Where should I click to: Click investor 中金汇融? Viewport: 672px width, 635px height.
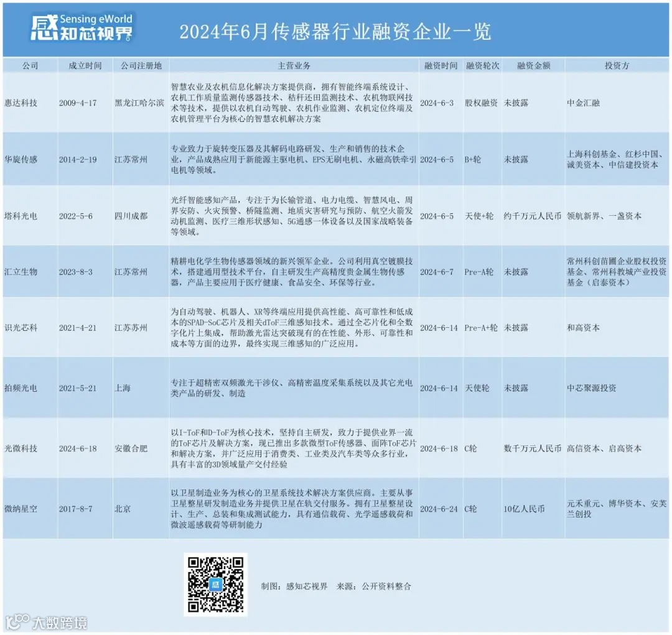(x=583, y=103)
